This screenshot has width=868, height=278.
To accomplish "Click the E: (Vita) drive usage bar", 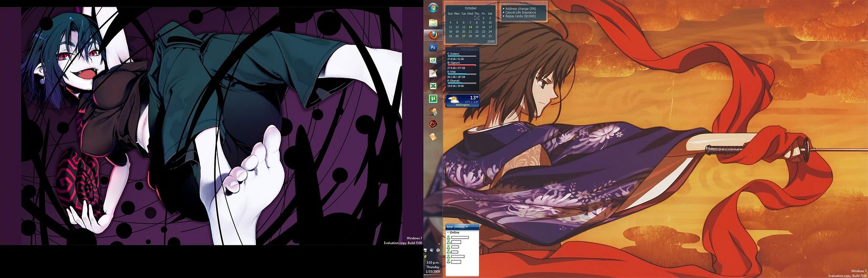I will pyautogui.click(x=462, y=74).
